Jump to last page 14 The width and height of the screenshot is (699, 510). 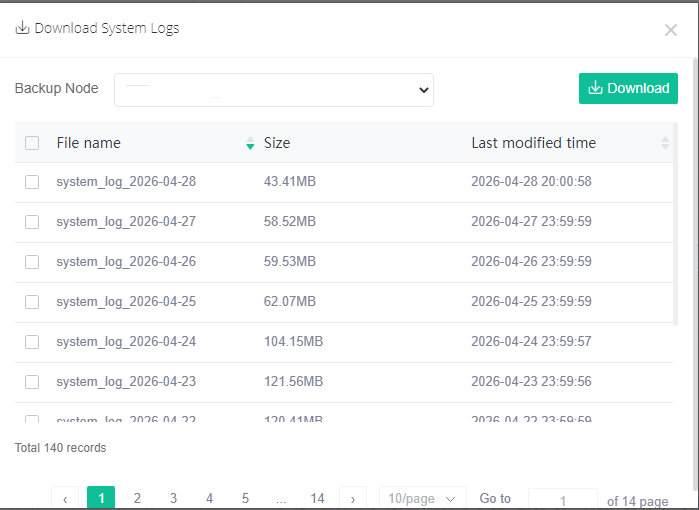[x=317, y=498]
